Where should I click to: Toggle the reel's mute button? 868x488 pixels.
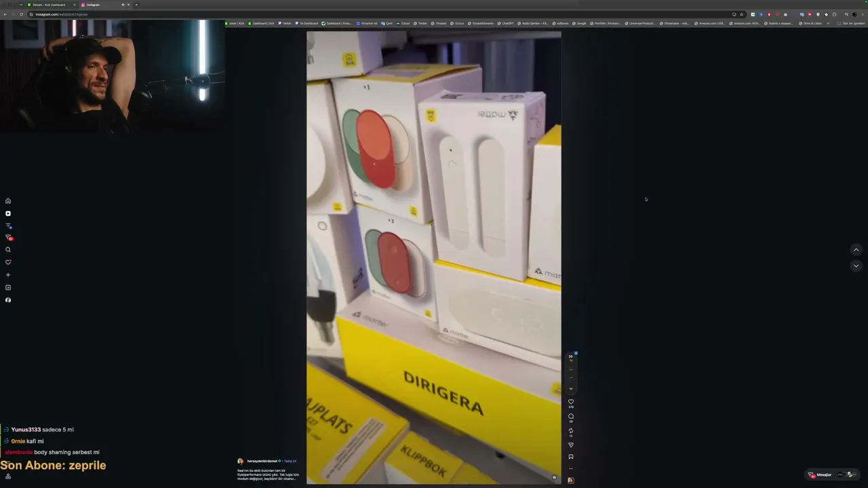click(554, 478)
